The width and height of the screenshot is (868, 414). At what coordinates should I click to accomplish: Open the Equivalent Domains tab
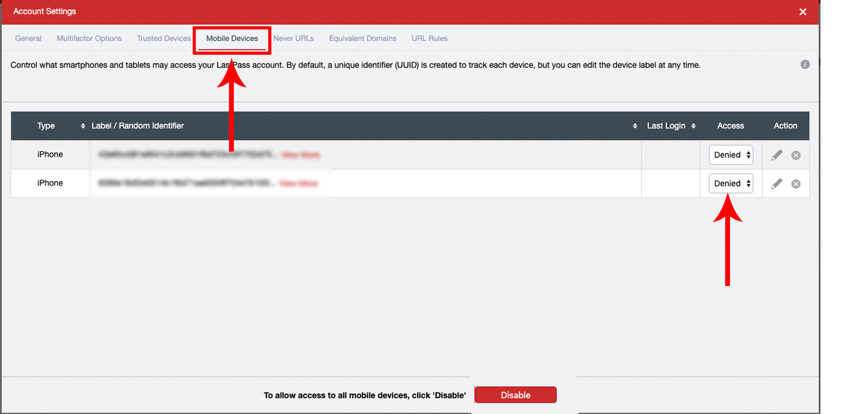[363, 38]
